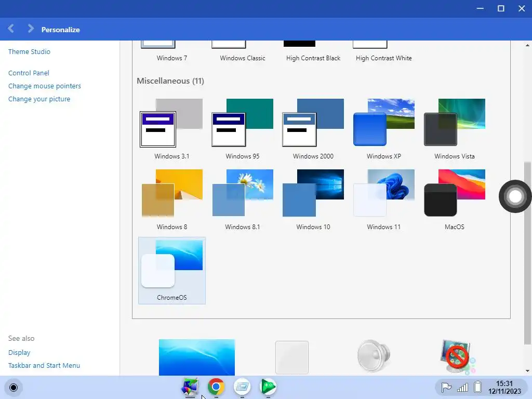Open the action center flag icon

(446, 387)
